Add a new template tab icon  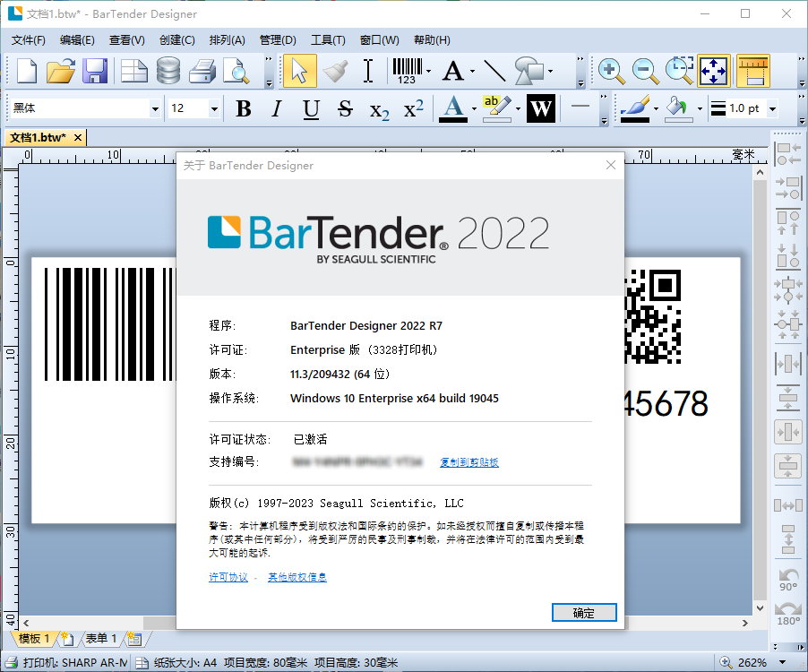click(67, 639)
